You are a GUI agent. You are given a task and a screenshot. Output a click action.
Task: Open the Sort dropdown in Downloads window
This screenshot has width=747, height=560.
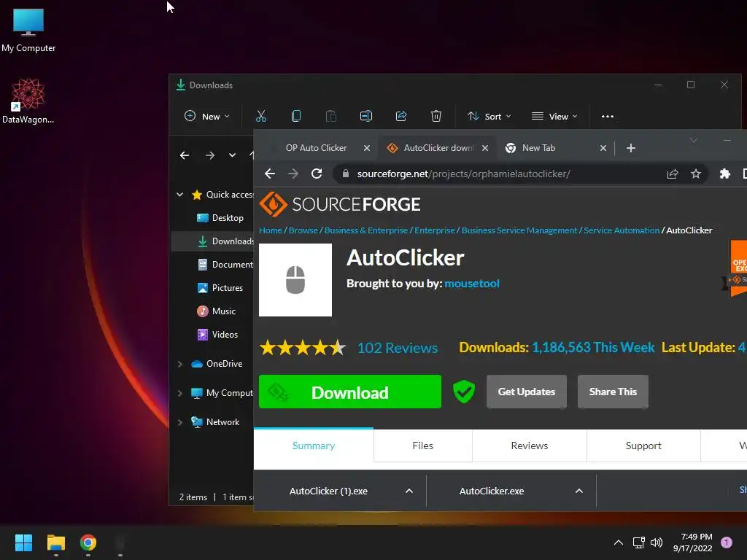[489, 116]
